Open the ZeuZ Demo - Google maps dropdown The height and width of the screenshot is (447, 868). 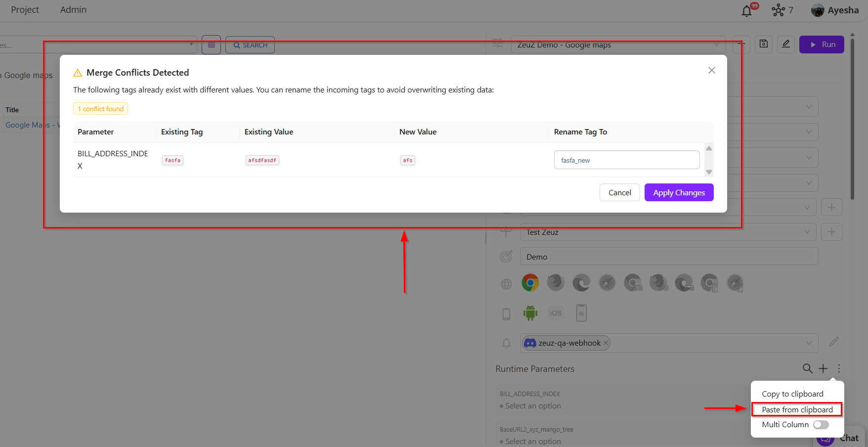tap(716, 45)
